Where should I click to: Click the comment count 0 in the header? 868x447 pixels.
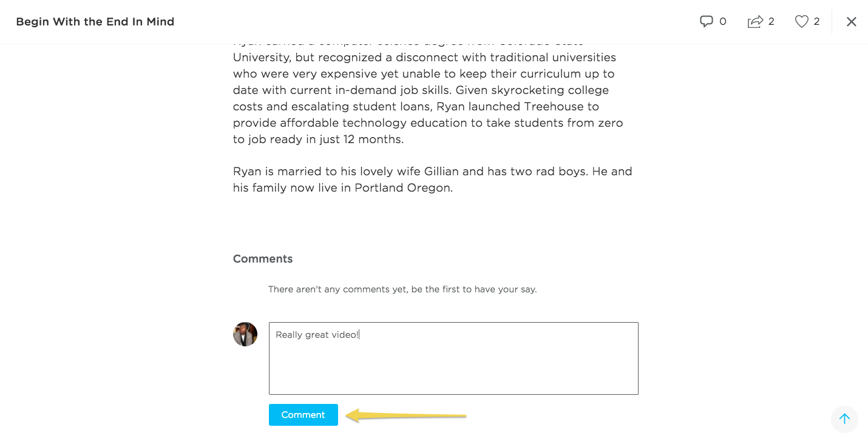pos(723,22)
